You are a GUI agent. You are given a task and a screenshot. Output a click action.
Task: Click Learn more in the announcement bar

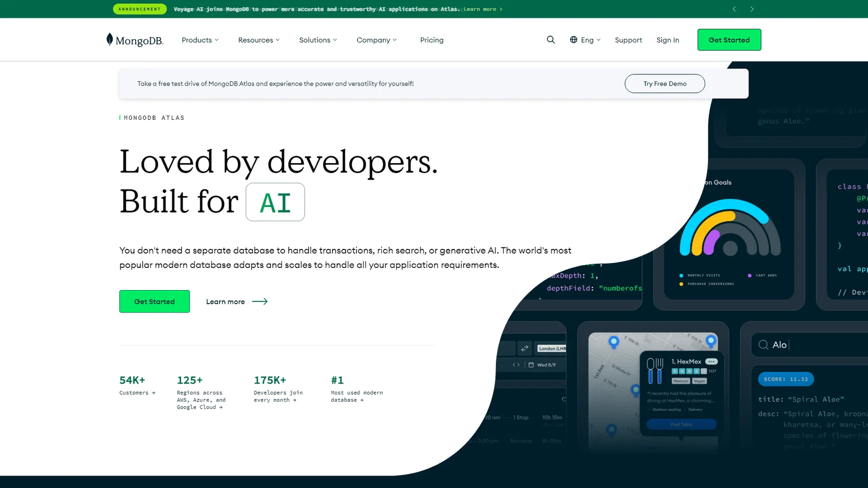pyautogui.click(x=483, y=9)
